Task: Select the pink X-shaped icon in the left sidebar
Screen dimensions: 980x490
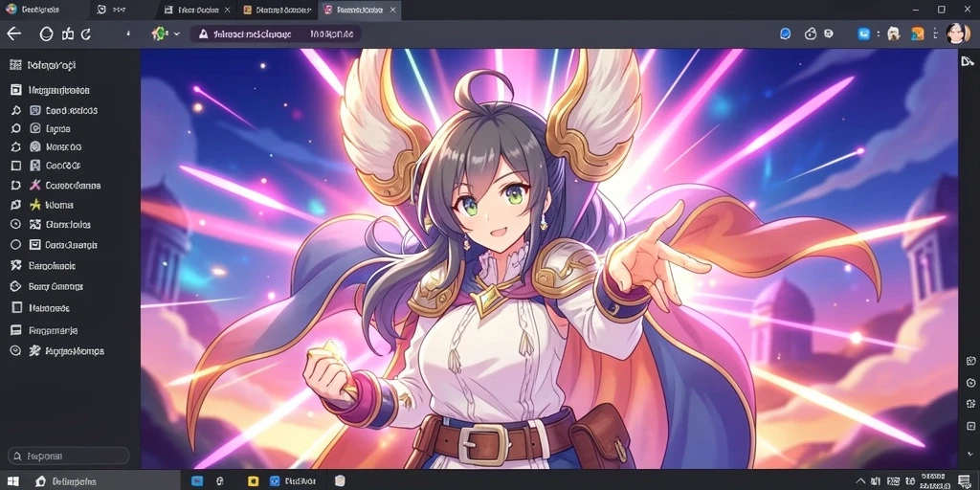Action: pos(35,185)
